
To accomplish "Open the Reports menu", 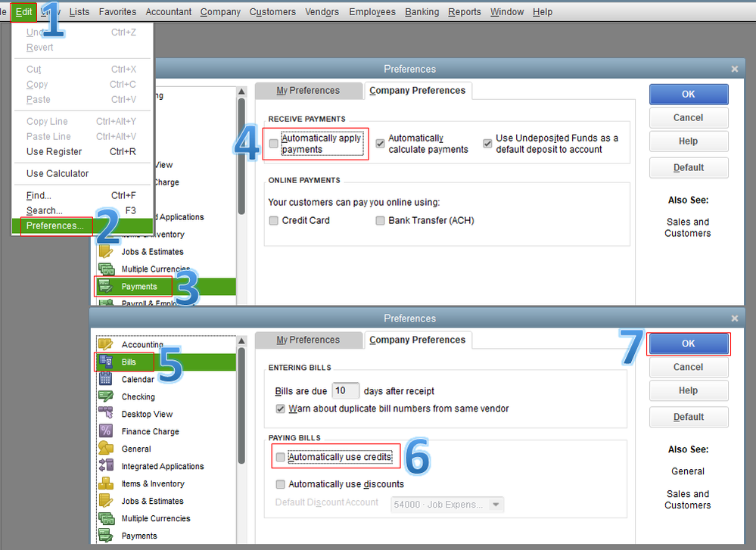I will click(465, 11).
